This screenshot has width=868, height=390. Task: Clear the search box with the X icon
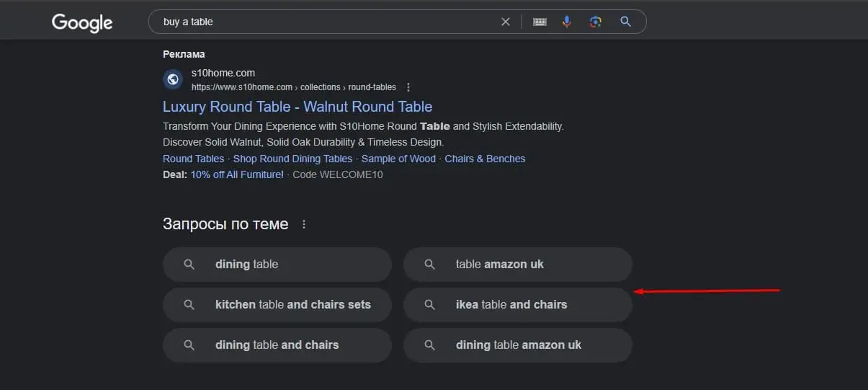506,22
